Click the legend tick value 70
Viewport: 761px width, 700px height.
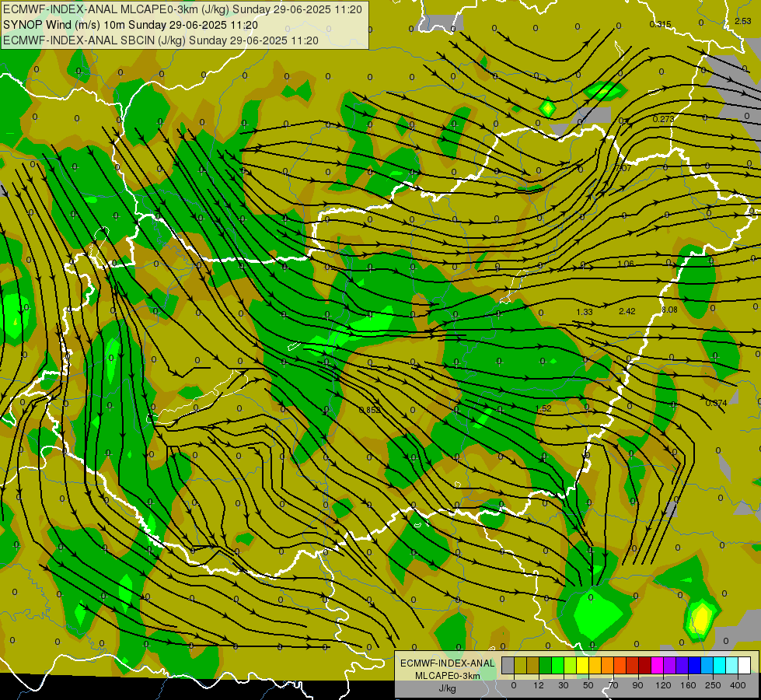click(613, 685)
